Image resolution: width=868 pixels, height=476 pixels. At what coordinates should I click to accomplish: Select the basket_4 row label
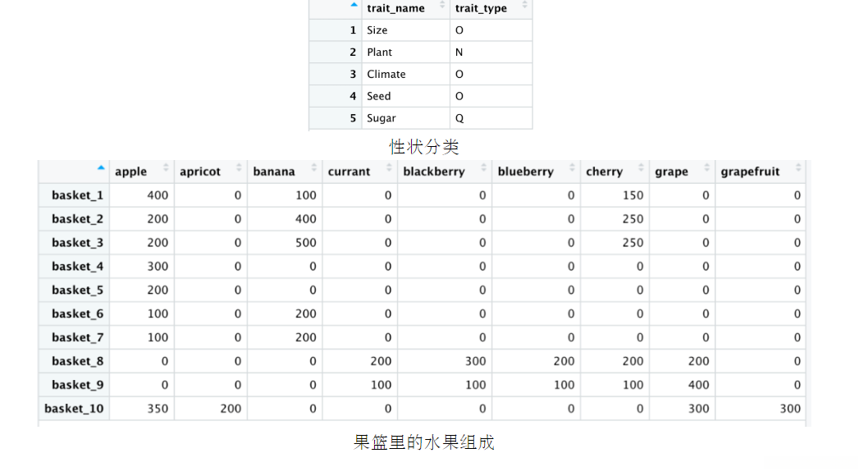click(77, 266)
